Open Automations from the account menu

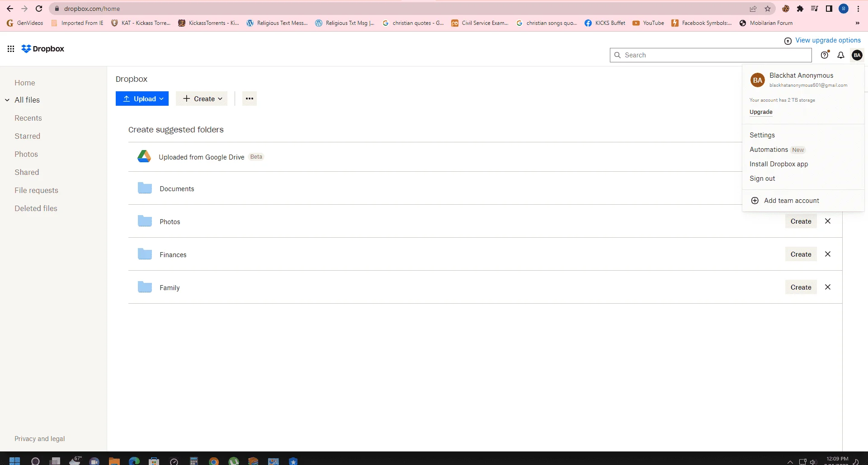(769, 150)
